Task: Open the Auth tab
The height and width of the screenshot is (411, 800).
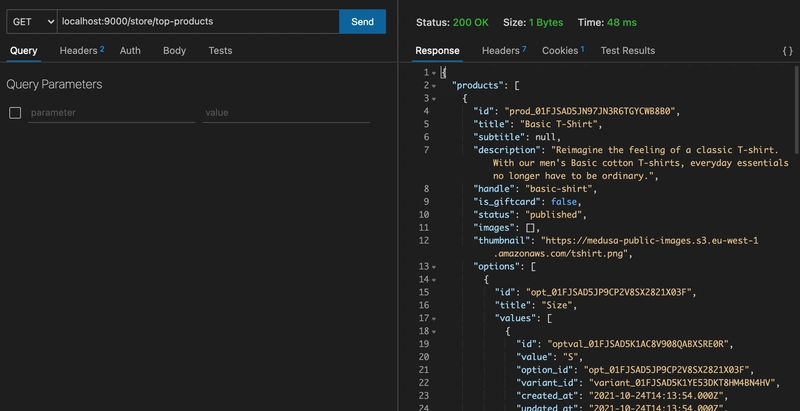Action: click(x=130, y=50)
